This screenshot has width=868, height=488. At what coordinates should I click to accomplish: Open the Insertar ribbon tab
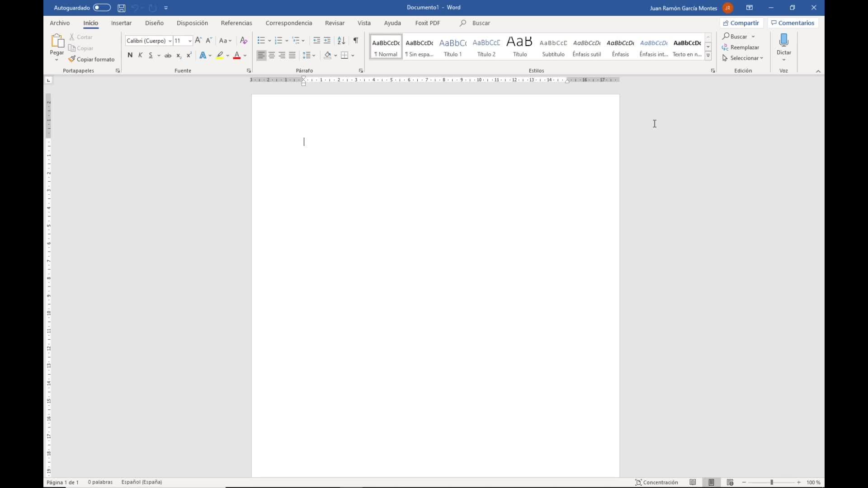coord(121,23)
